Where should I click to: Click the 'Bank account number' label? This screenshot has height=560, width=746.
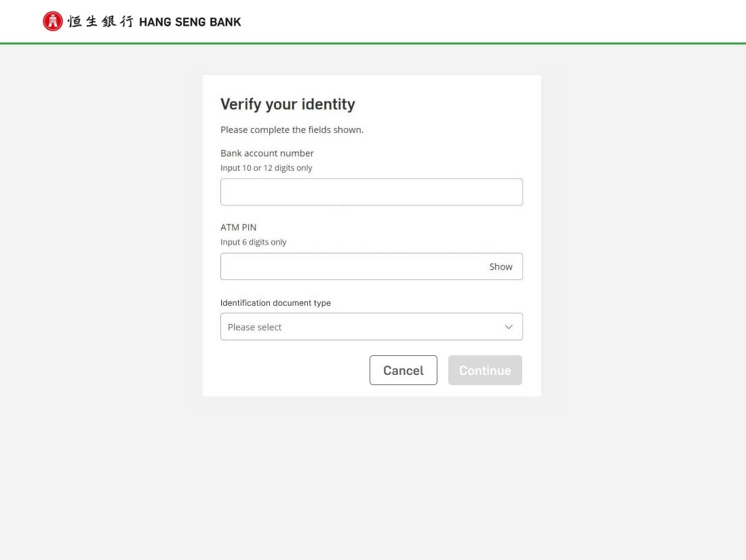tap(267, 153)
